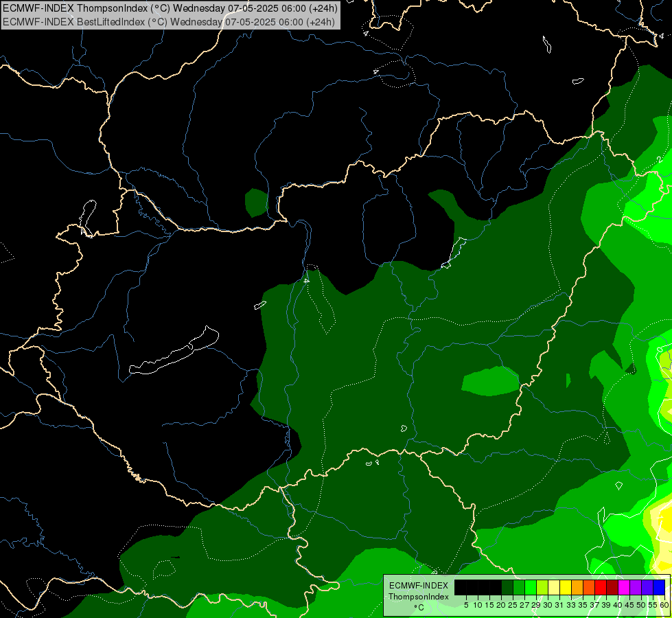Click the ThompsonIndex label in the legend

coord(419,597)
